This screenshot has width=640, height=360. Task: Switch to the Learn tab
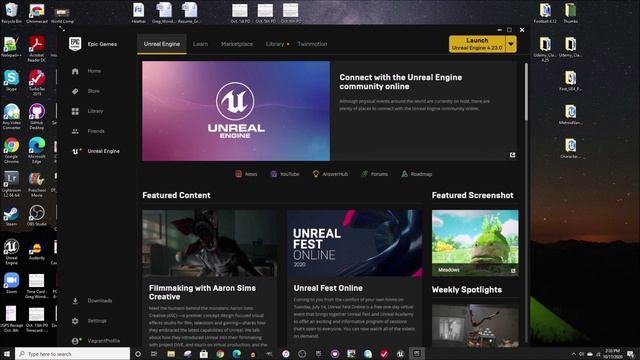coord(200,44)
